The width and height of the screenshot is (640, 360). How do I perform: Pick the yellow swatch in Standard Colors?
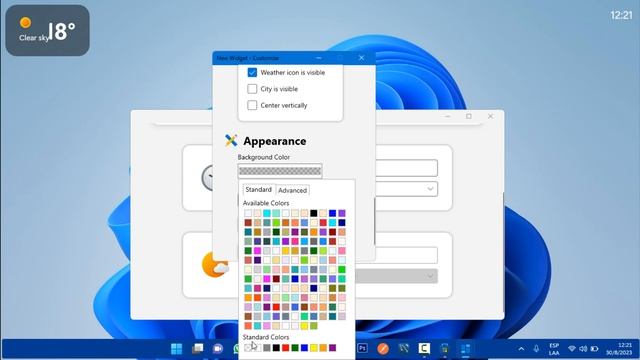click(x=314, y=348)
